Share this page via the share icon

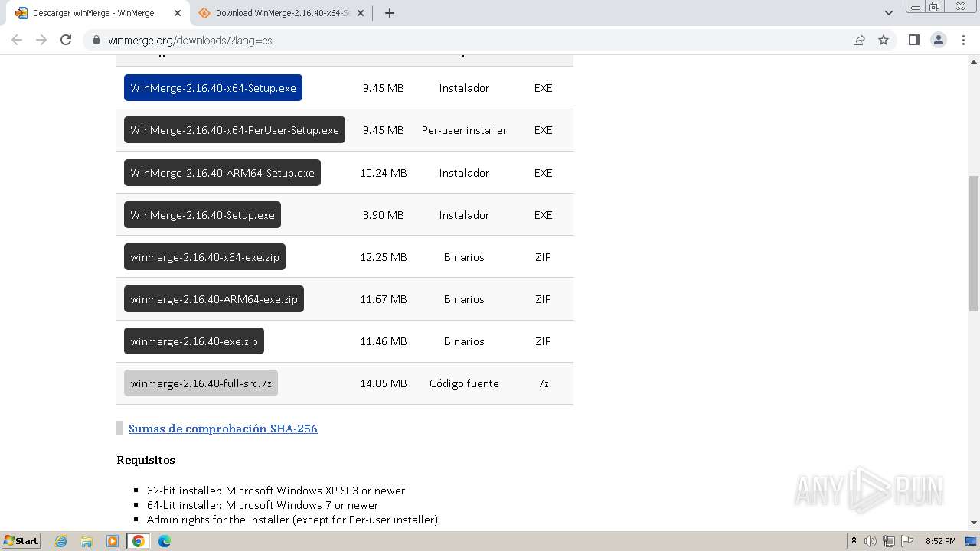click(859, 40)
